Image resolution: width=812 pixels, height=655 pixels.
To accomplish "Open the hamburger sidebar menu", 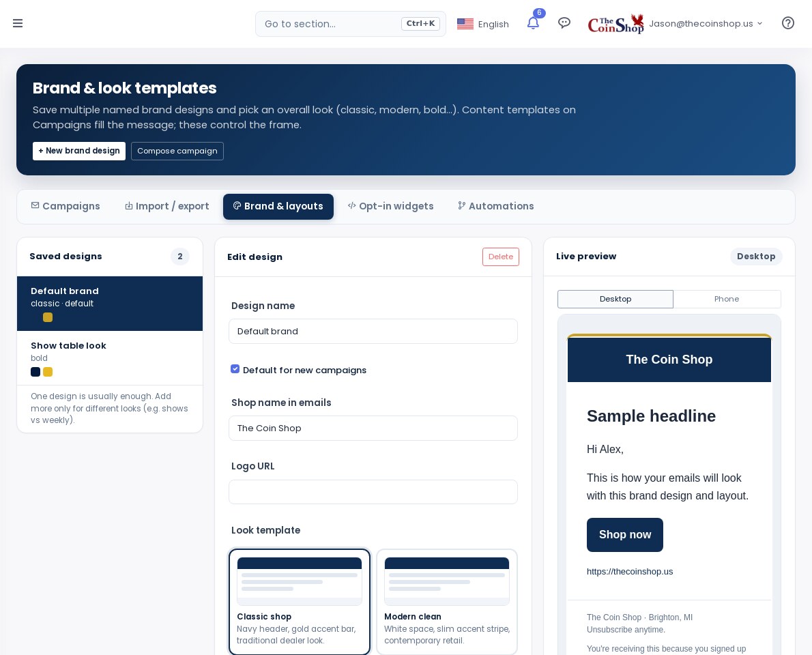I will click(x=18, y=23).
